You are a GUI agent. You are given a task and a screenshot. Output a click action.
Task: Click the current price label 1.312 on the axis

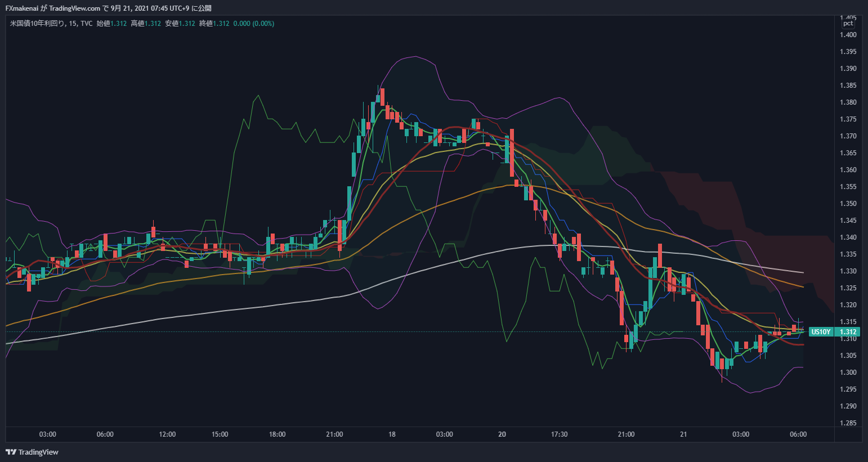(x=848, y=332)
